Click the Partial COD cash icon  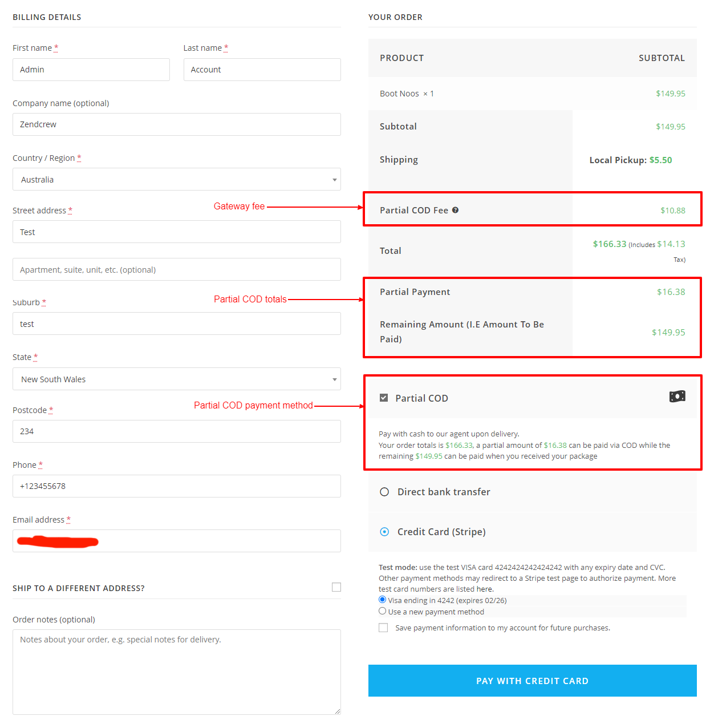pyautogui.click(x=677, y=397)
